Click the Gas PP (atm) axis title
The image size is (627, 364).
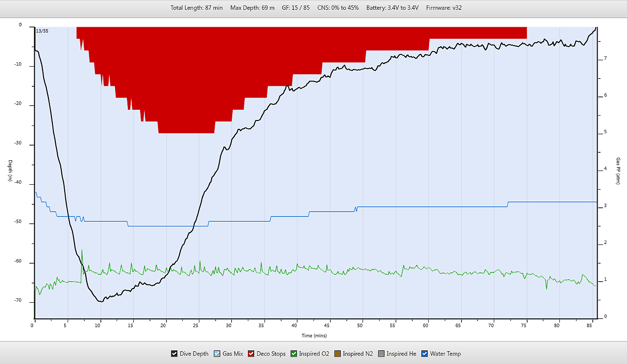point(618,171)
